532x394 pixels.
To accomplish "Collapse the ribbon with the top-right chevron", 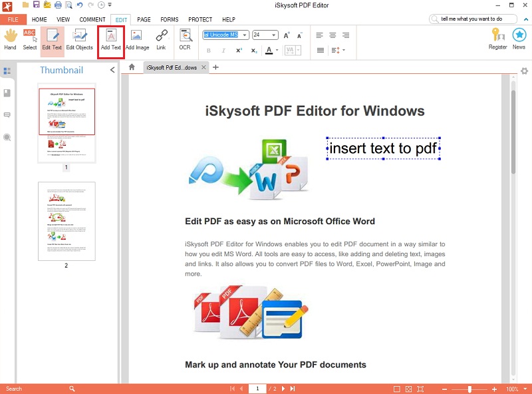I will [x=526, y=19].
